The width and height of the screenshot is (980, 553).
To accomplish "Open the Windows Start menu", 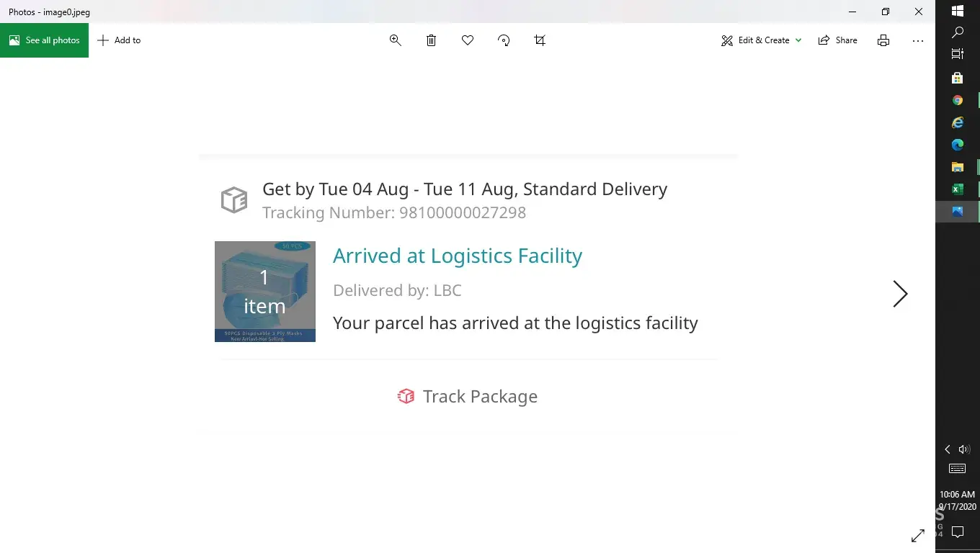I will click(958, 11).
